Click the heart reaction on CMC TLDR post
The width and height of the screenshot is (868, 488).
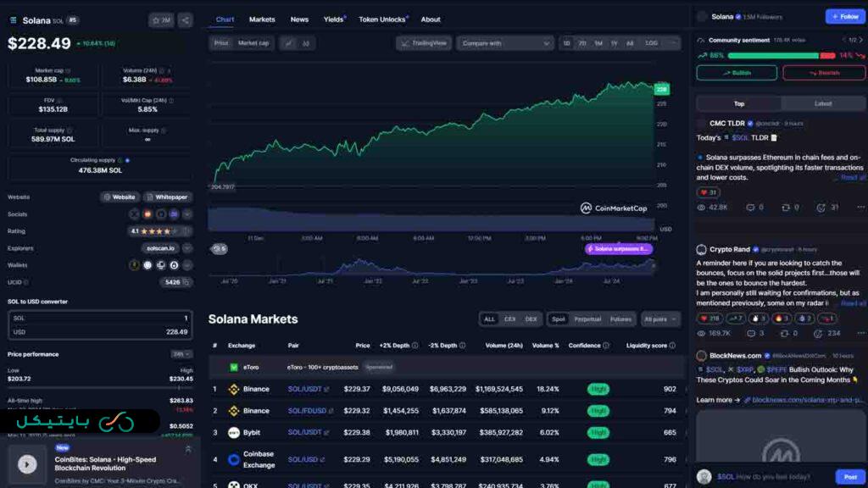708,192
